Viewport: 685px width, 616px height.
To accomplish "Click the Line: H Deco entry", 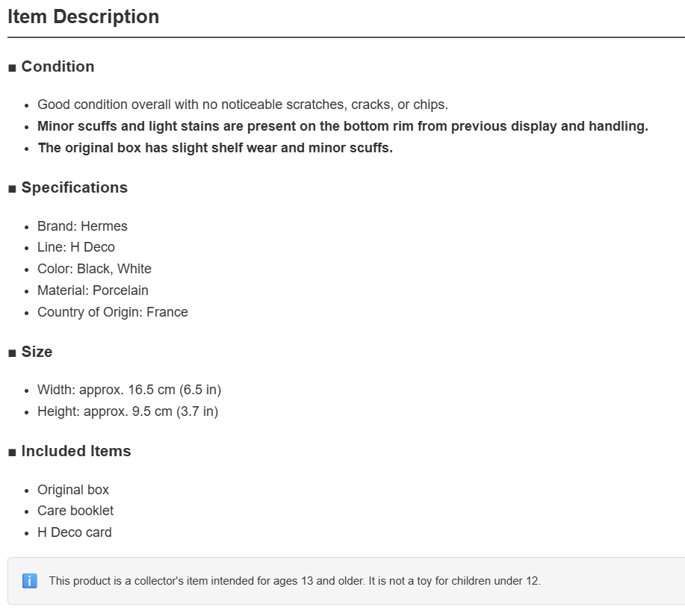I will coord(76,247).
